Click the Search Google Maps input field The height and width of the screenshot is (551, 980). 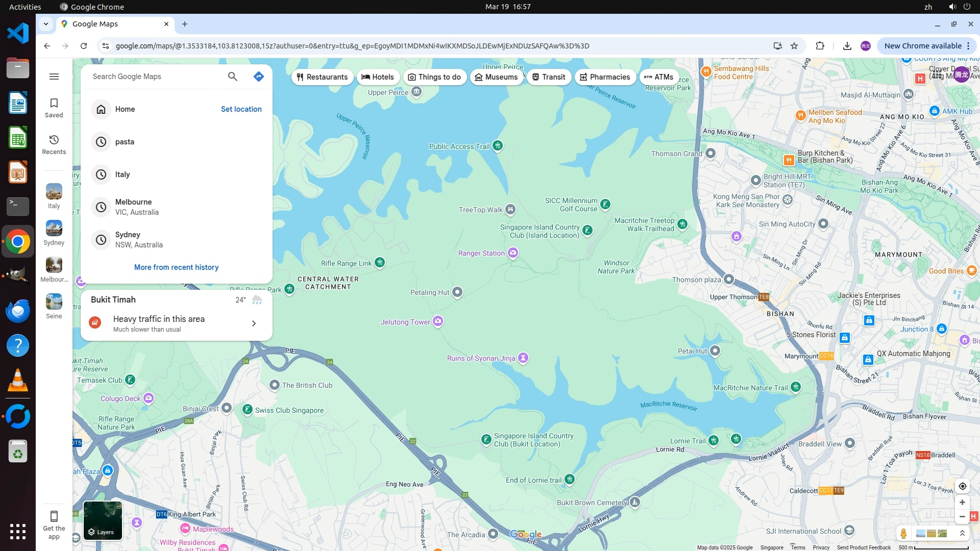point(153,77)
